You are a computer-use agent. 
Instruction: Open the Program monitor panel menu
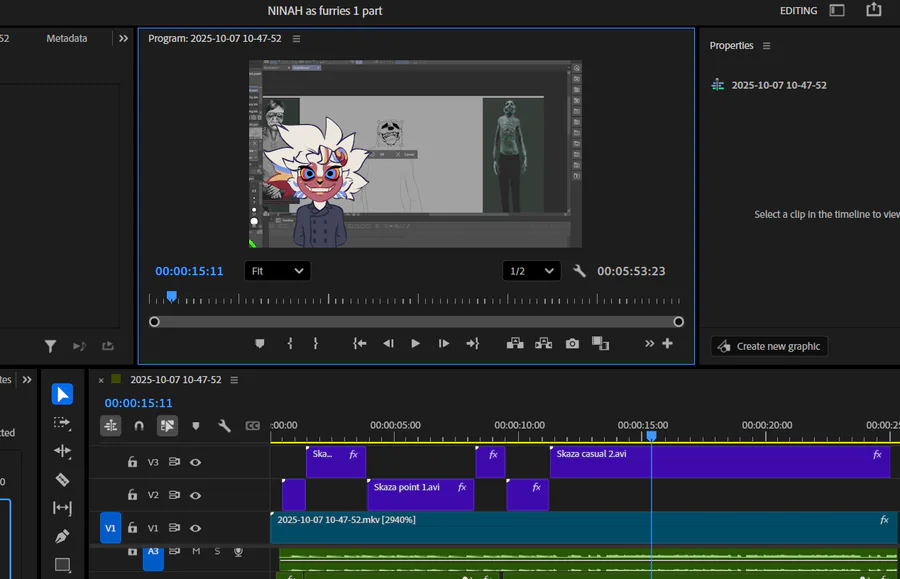coord(296,38)
